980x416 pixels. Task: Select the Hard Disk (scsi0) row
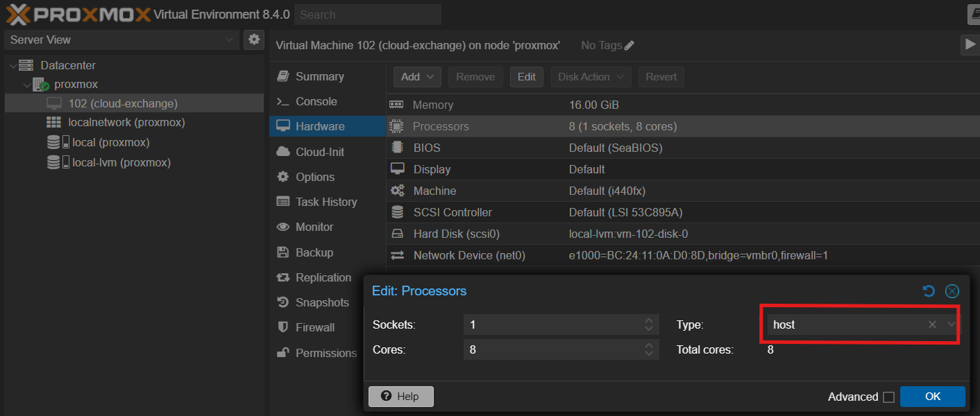tap(683, 234)
